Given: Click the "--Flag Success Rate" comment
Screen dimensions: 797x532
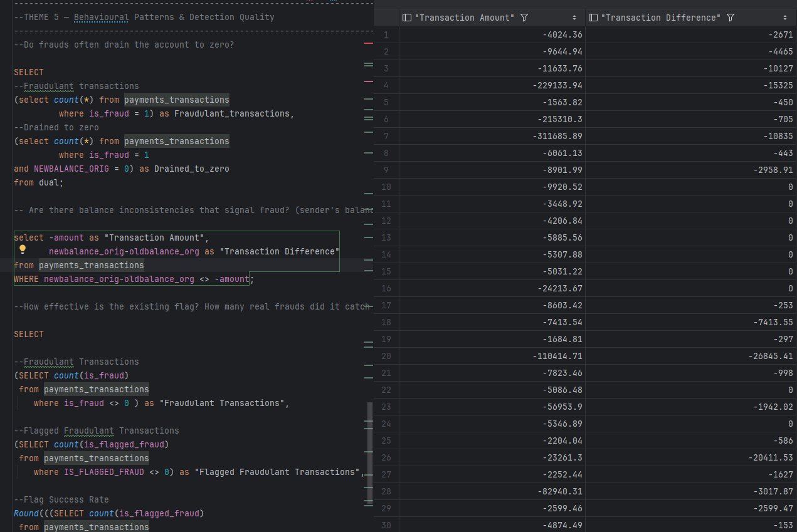Looking at the screenshot, I should [x=61, y=499].
